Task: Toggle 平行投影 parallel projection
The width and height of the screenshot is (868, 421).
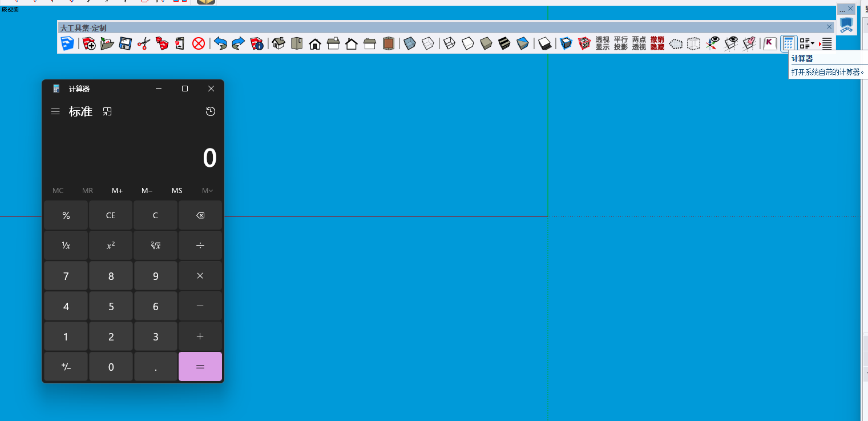Action: [621, 43]
